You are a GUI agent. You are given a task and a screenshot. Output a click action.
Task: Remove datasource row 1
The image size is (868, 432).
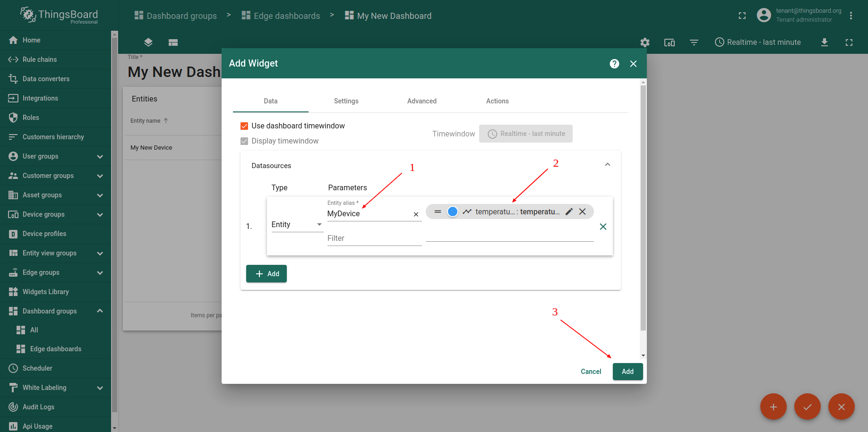pyautogui.click(x=603, y=227)
